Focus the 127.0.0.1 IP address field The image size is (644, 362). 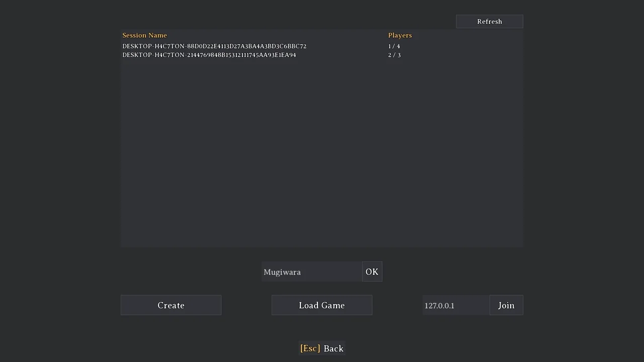456,305
